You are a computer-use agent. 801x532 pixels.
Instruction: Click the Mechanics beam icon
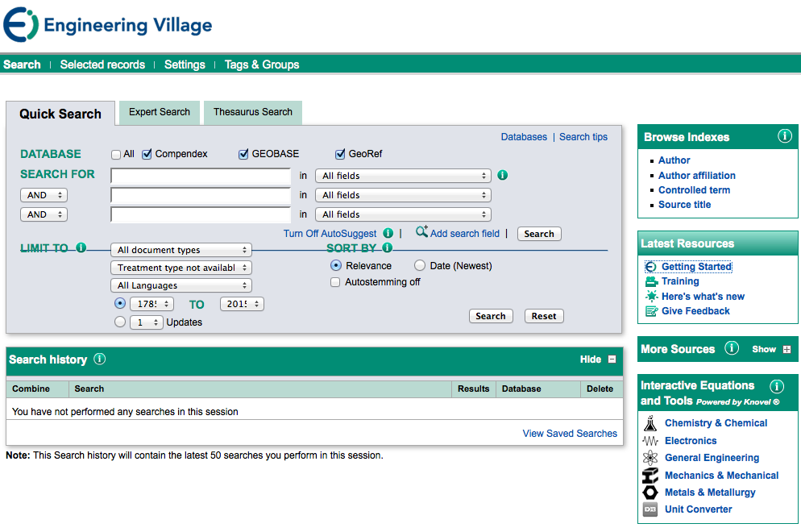coord(650,476)
